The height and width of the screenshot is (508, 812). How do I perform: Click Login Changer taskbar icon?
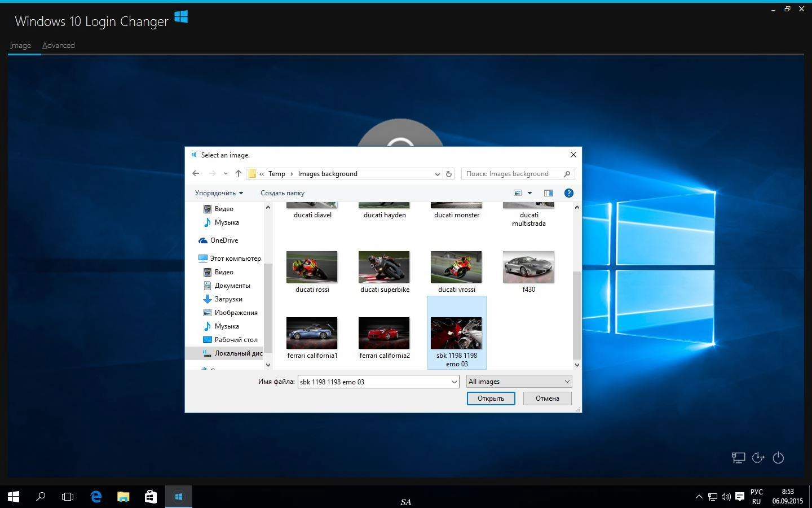point(178,497)
